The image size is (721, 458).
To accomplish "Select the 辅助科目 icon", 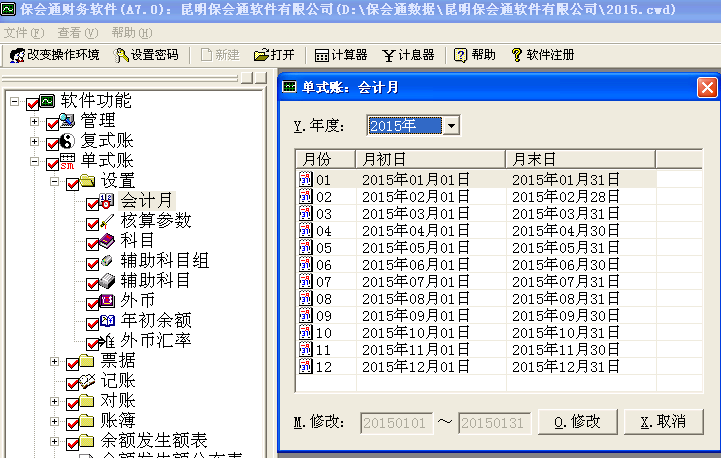I will click(107, 281).
